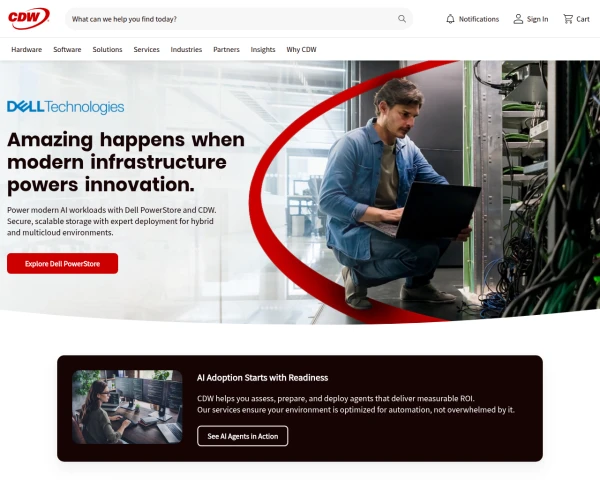Click the Sign In person icon
Image resolution: width=600 pixels, height=480 pixels.
pyautogui.click(x=518, y=19)
